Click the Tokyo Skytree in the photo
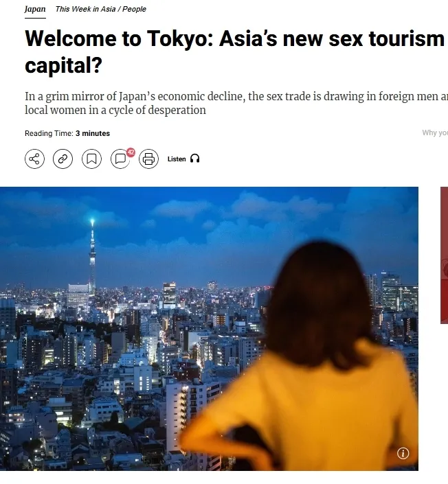The height and width of the screenshot is (484, 448). pyautogui.click(x=92, y=256)
